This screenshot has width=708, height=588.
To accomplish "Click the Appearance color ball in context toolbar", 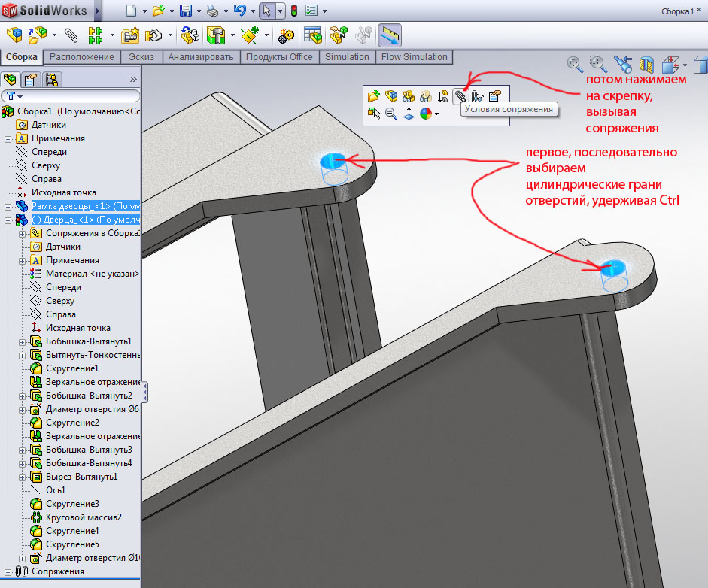I will 426,114.
